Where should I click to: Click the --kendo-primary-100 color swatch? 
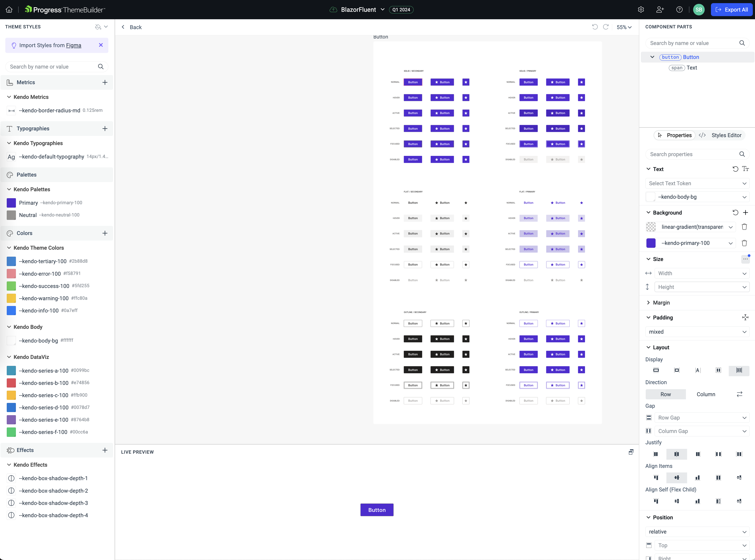11,202
